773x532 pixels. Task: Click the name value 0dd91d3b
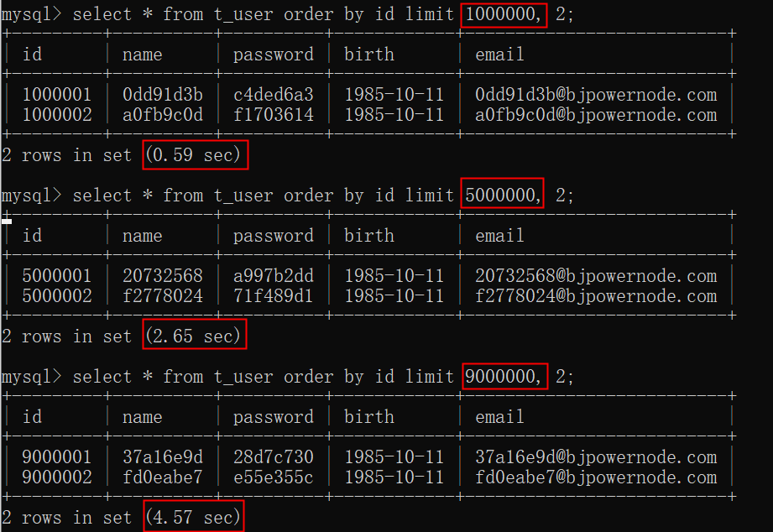[x=162, y=95]
